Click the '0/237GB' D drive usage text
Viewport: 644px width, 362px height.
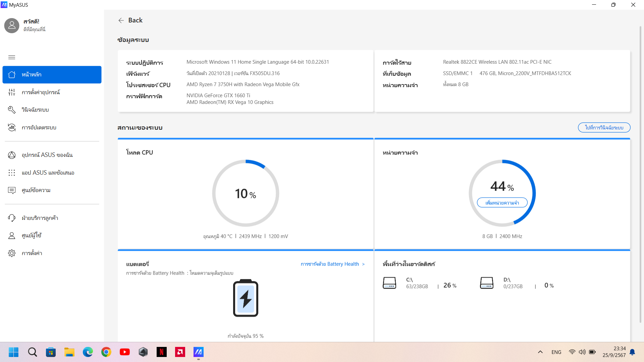(513, 287)
